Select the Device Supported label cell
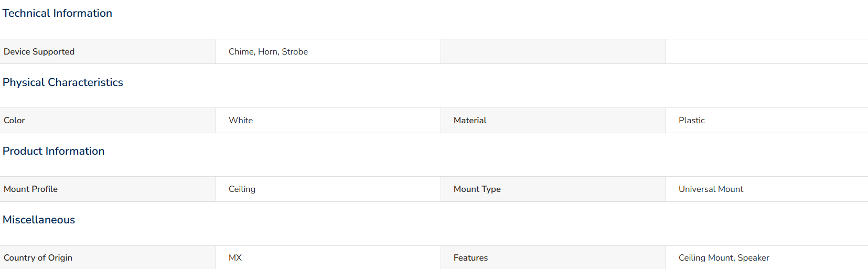868x269 pixels. point(108,51)
